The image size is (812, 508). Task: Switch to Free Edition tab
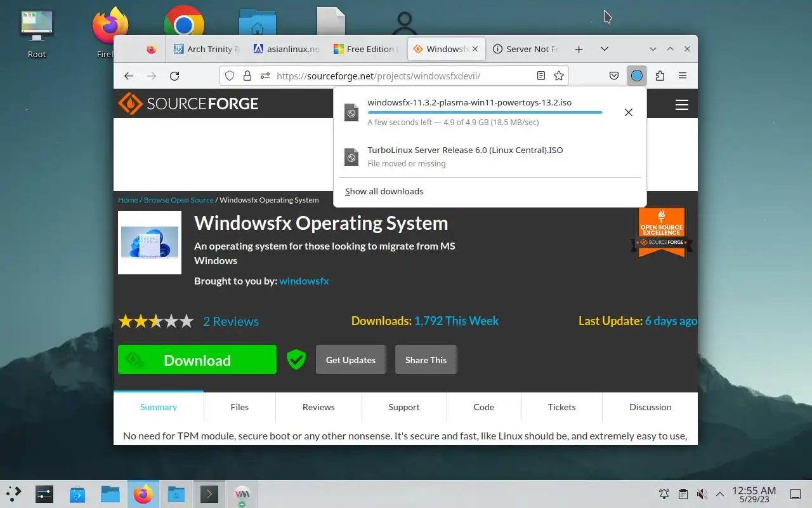click(366, 49)
